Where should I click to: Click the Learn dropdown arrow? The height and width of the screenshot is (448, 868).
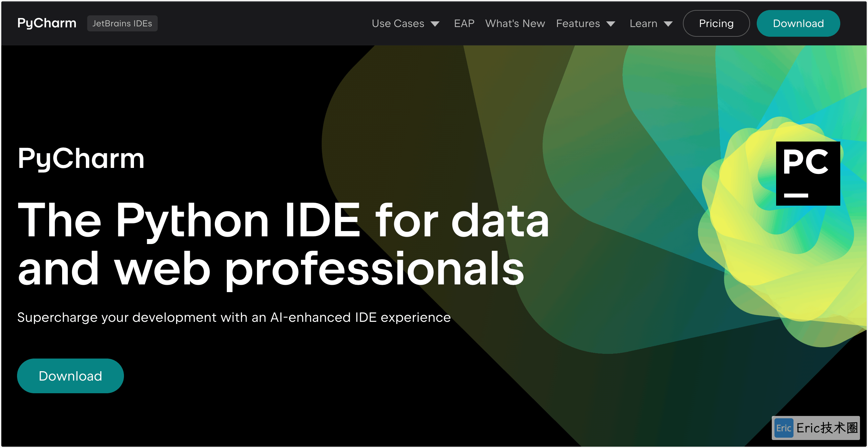coord(668,24)
